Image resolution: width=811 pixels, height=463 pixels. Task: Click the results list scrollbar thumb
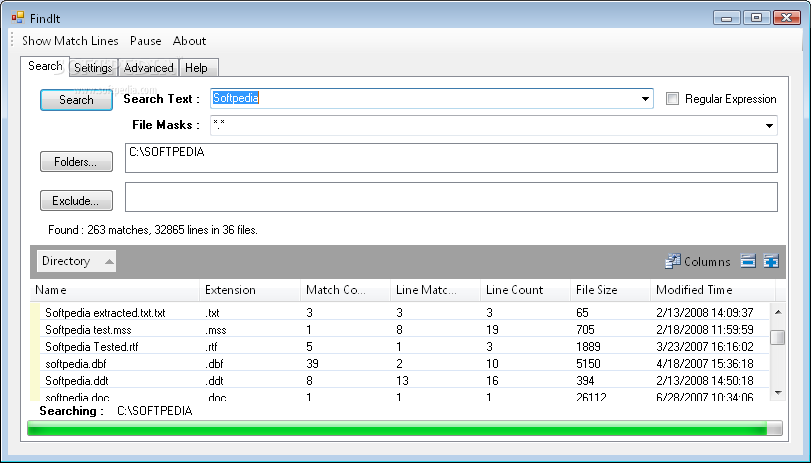pyautogui.click(x=777, y=337)
